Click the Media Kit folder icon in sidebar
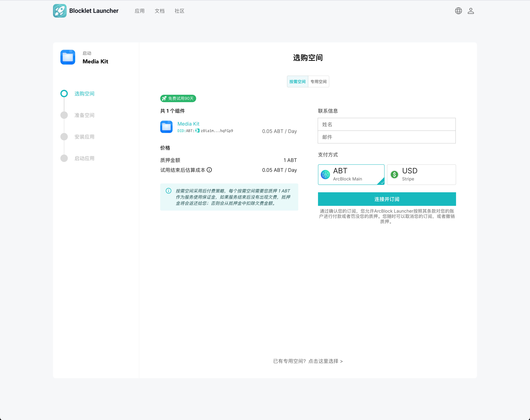530x420 pixels. tap(68, 57)
